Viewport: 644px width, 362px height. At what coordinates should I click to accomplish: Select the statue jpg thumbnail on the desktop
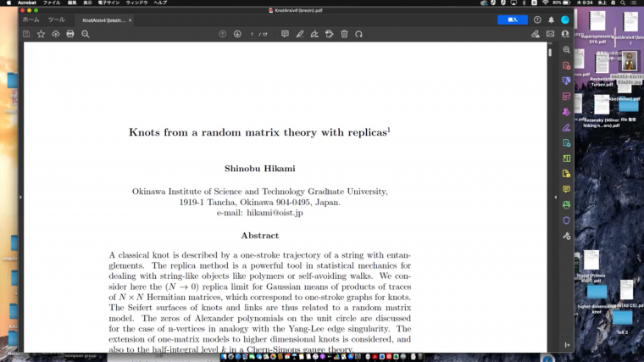[x=630, y=61]
